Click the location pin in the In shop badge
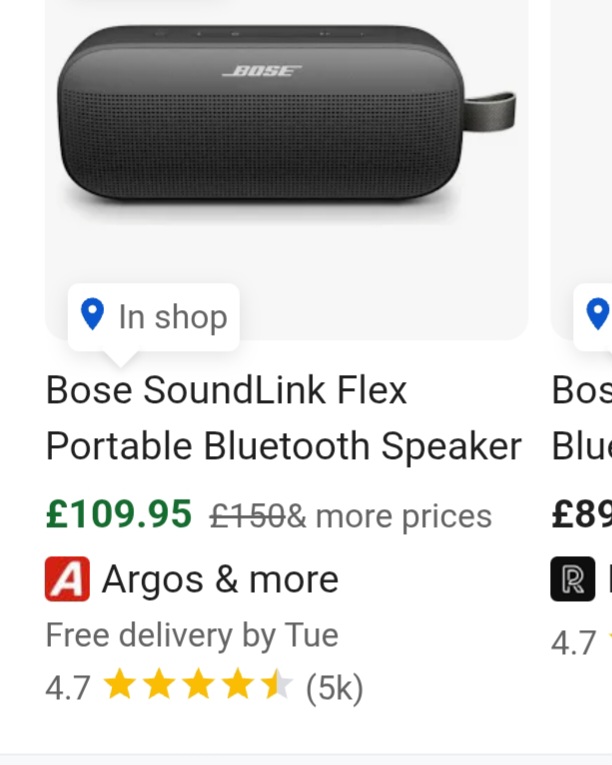This screenshot has height=765, width=612. 92,315
